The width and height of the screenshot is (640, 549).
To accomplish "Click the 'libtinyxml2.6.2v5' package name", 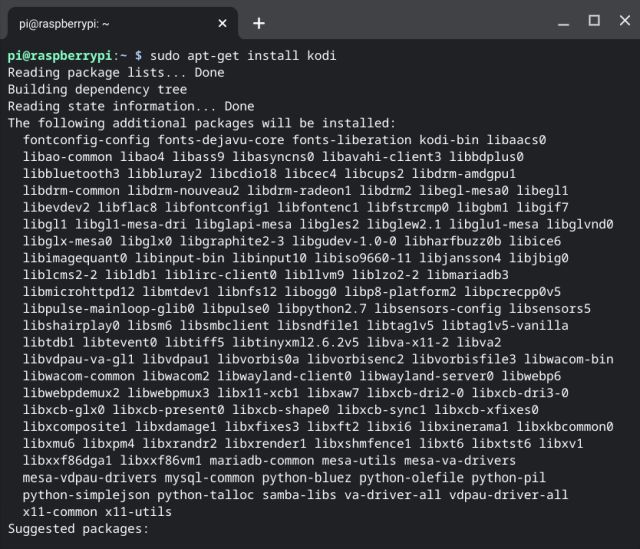I will pyautogui.click(x=295, y=342).
